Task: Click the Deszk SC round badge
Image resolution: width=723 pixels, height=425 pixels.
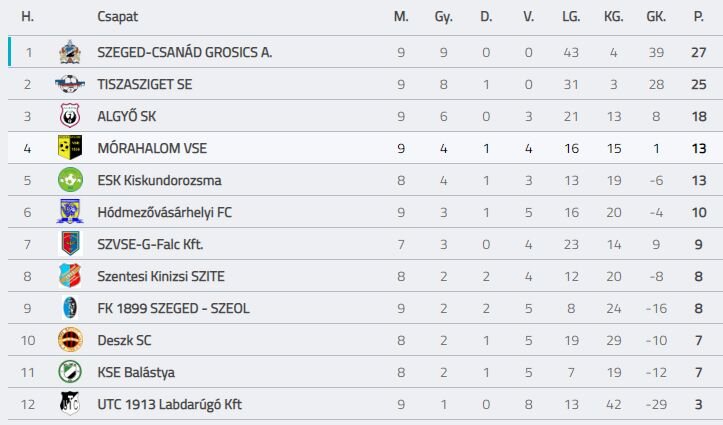Action: coord(69,340)
